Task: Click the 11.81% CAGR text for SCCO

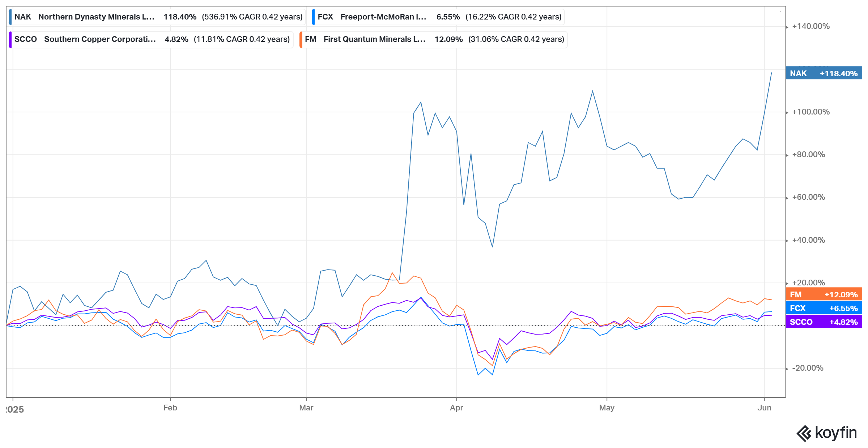Action: click(242, 39)
